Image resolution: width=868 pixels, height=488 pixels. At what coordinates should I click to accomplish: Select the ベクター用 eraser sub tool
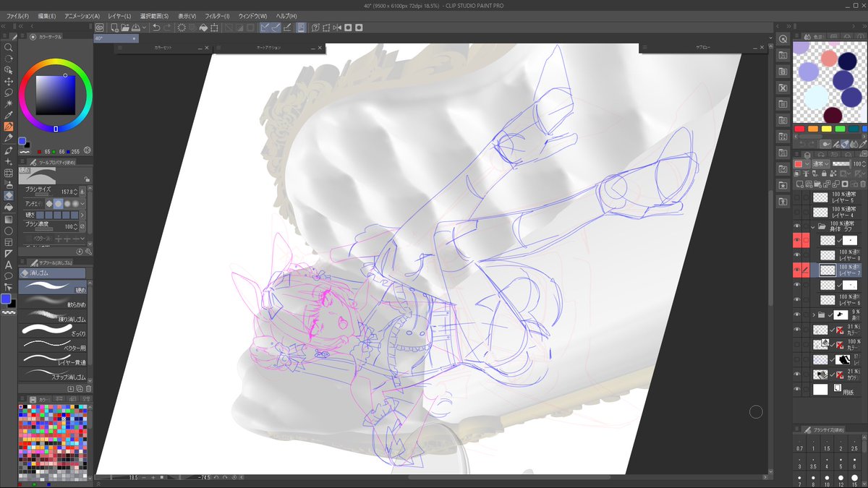54,346
